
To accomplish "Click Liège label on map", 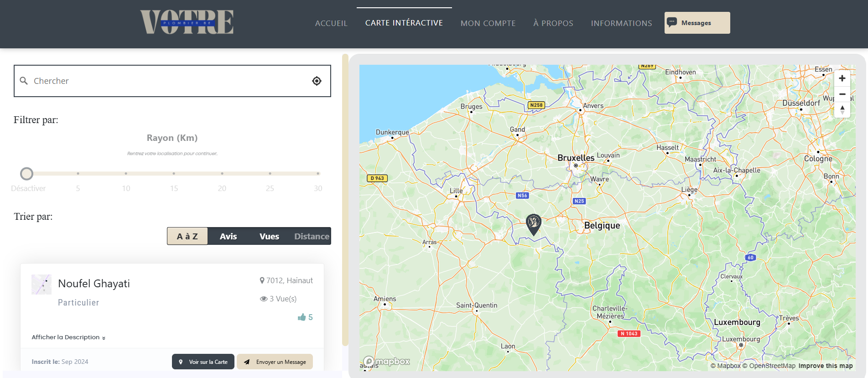I will click(x=689, y=190).
